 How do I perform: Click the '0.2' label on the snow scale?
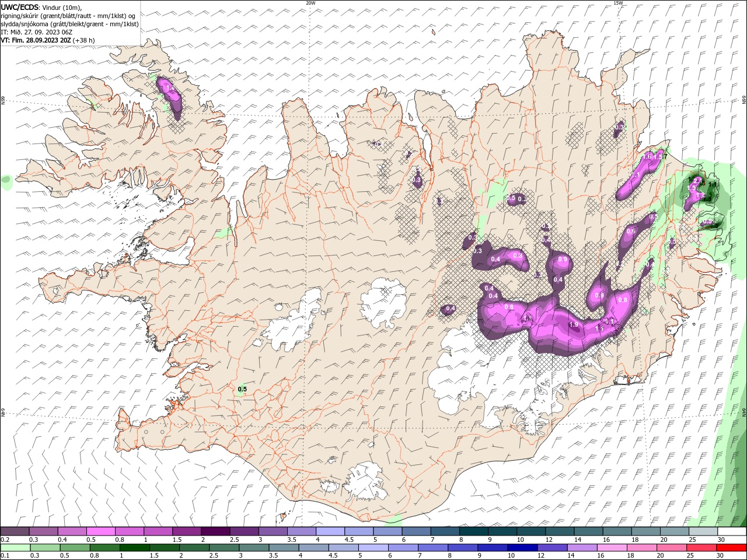[x=5, y=540]
